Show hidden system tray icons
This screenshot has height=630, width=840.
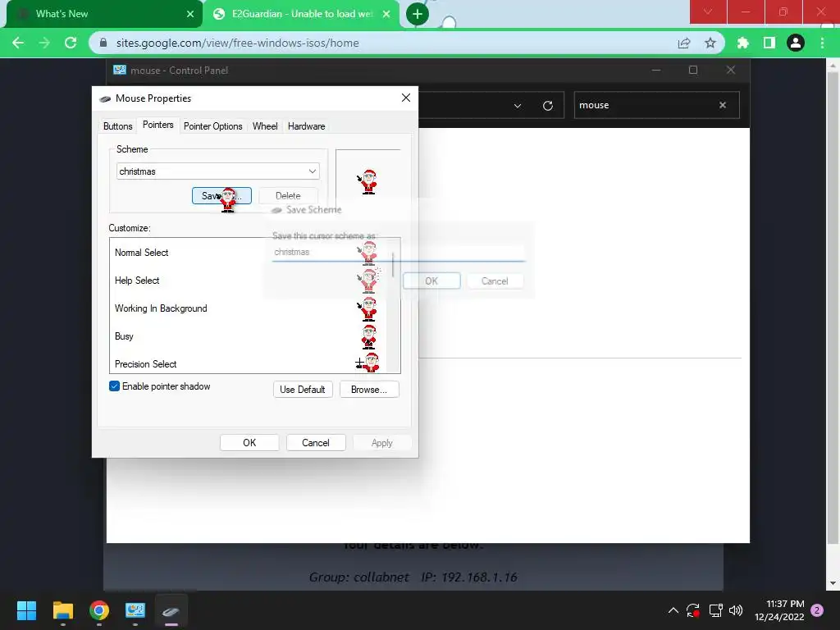click(x=673, y=610)
